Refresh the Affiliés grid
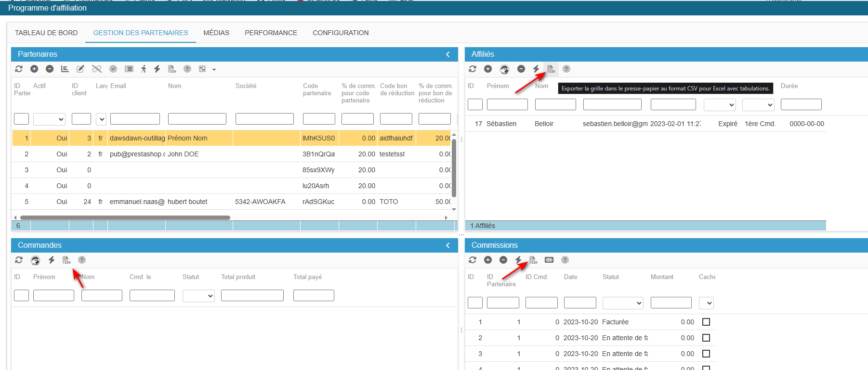The width and height of the screenshot is (868, 370). click(473, 69)
